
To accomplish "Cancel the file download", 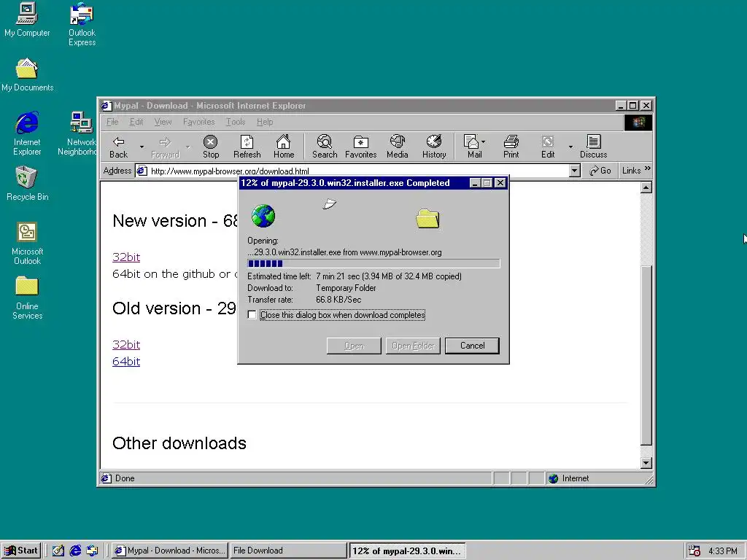I will click(472, 346).
